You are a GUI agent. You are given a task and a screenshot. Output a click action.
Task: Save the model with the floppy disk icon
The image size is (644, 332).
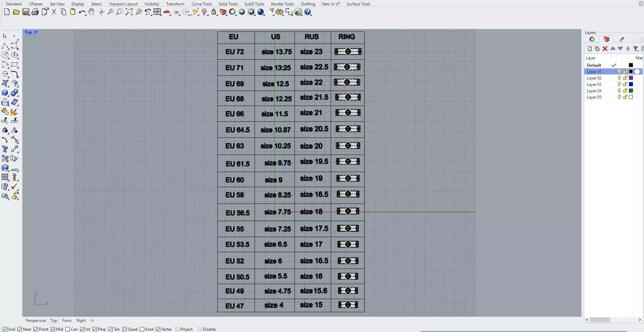tap(25, 12)
